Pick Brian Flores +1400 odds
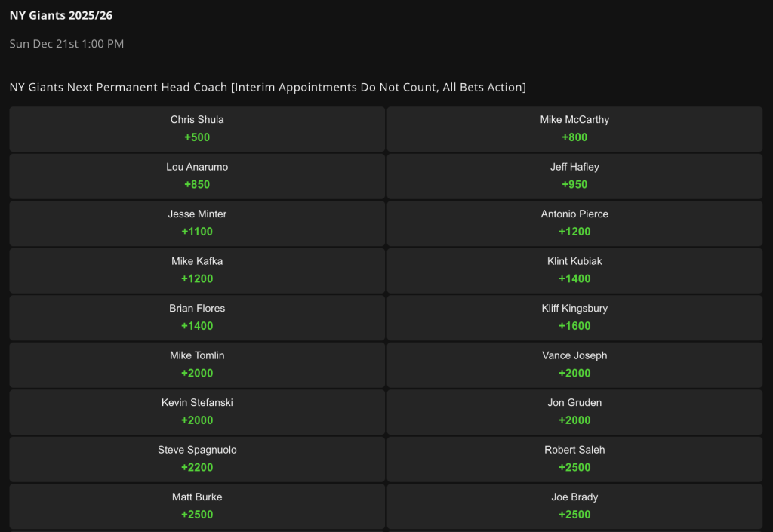773x532 pixels. [197, 318]
